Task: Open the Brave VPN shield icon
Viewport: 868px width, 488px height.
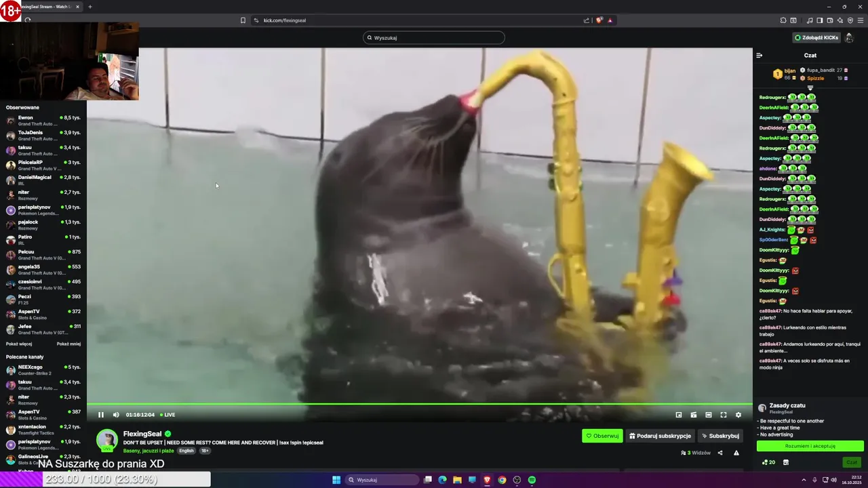Action: (850, 20)
